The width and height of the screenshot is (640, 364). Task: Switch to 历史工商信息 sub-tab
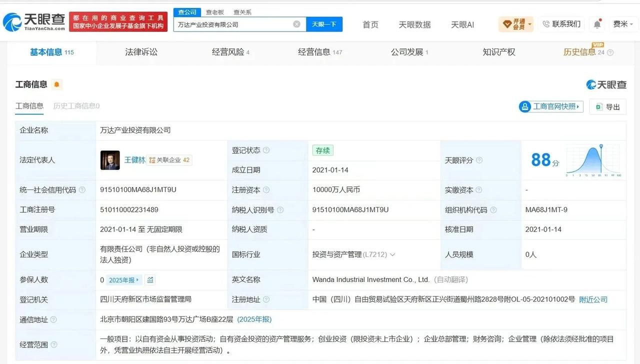coord(76,106)
